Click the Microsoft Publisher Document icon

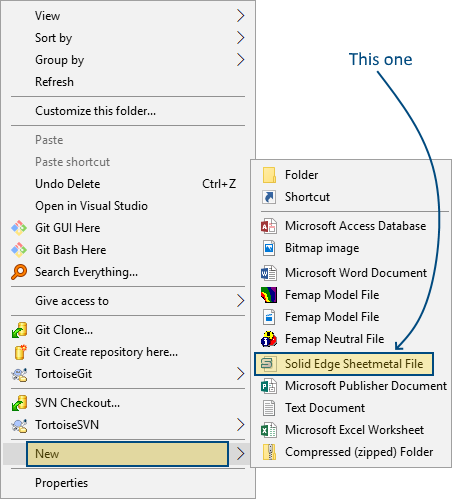pos(269,386)
